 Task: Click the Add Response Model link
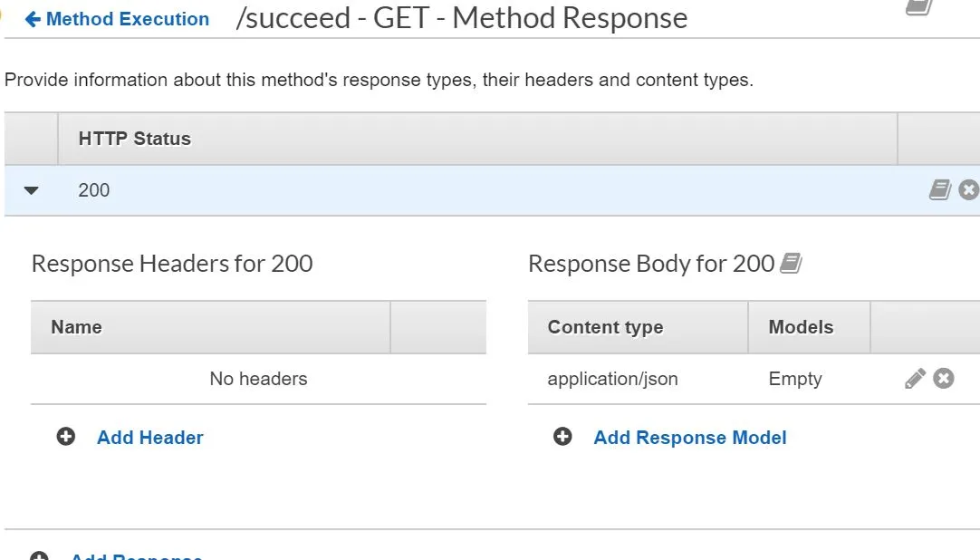tap(689, 437)
